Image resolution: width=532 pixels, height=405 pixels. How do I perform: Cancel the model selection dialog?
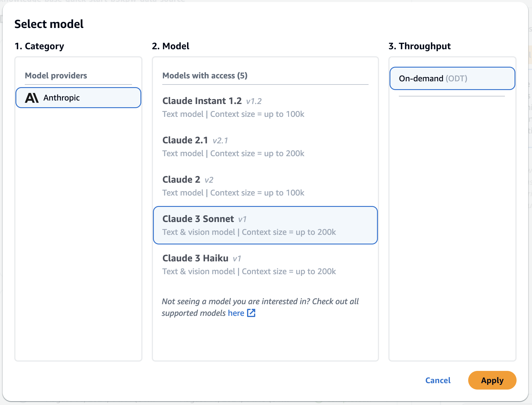[x=438, y=380]
